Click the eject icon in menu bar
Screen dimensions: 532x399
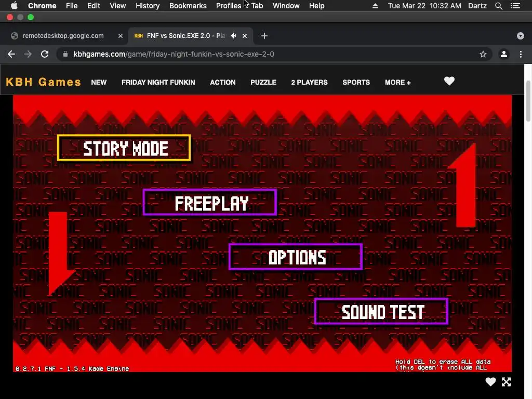[375, 6]
